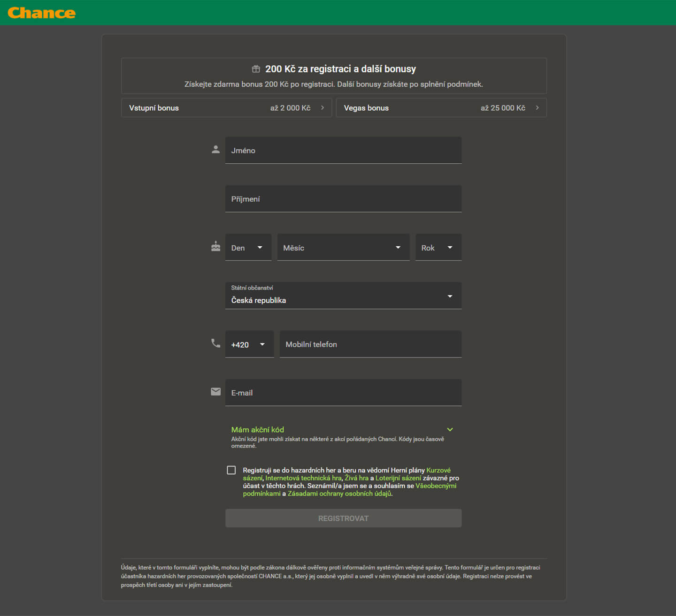This screenshot has width=676, height=616.
Task: Click the phone icon beside the +420 prefix
Action: [x=215, y=343]
